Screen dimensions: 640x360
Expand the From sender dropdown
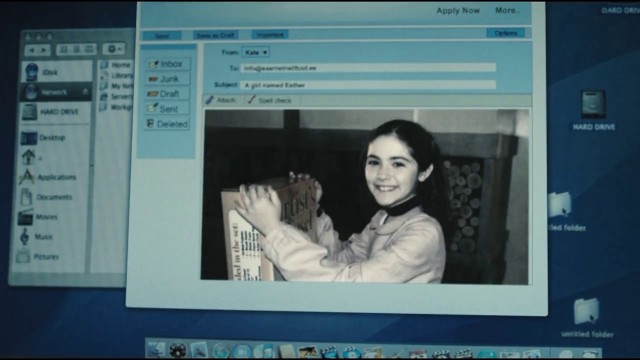pyautogui.click(x=256, y=52)
